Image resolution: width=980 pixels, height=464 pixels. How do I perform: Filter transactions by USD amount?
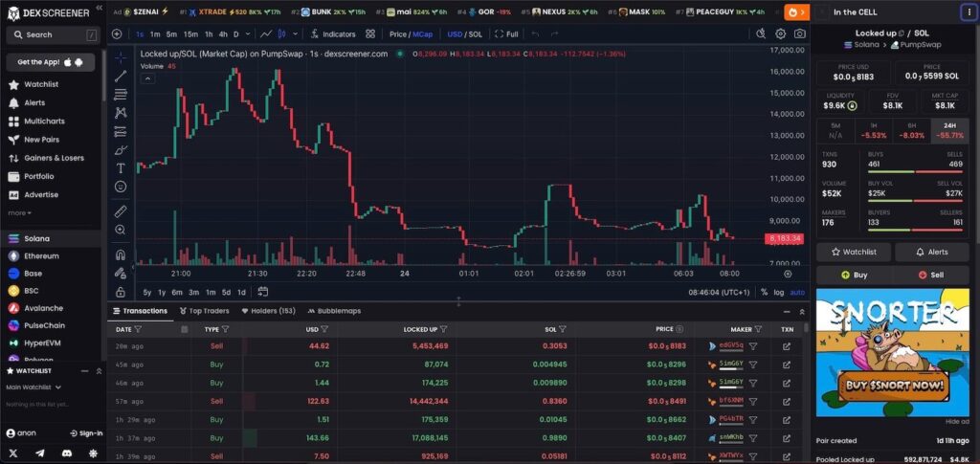click(x=324, y=329)
